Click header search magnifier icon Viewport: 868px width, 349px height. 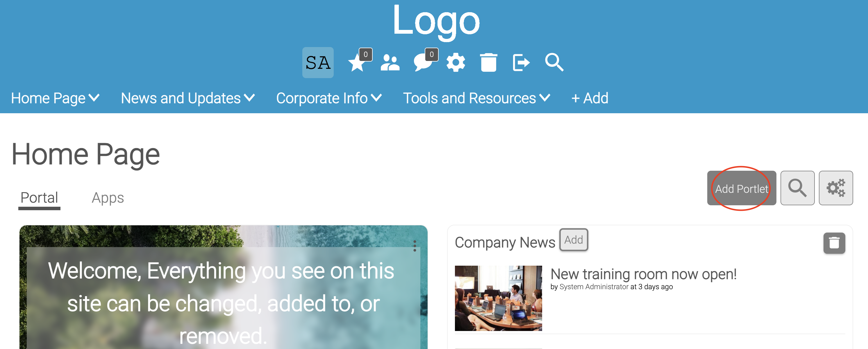point(554,63)
